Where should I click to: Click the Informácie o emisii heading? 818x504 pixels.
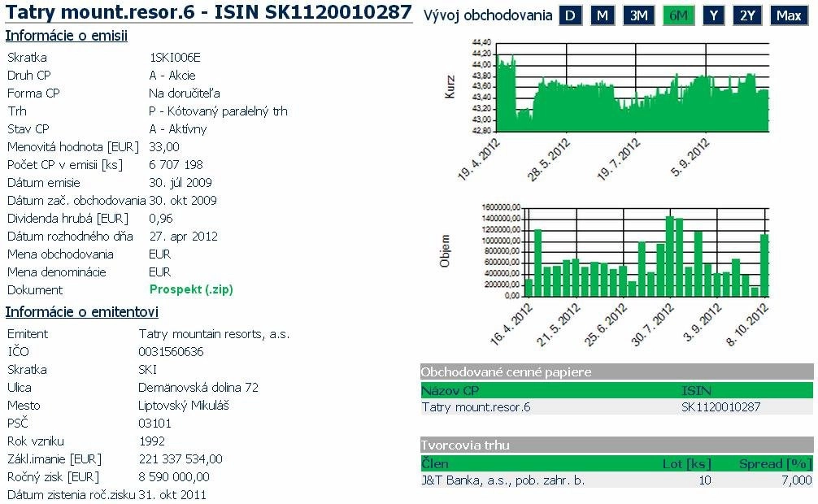[x=66, y=36]
